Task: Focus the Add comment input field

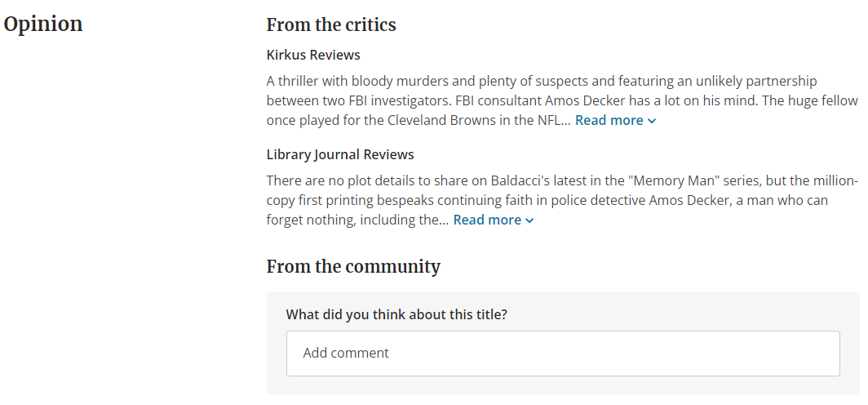Action: pos(563,354)
